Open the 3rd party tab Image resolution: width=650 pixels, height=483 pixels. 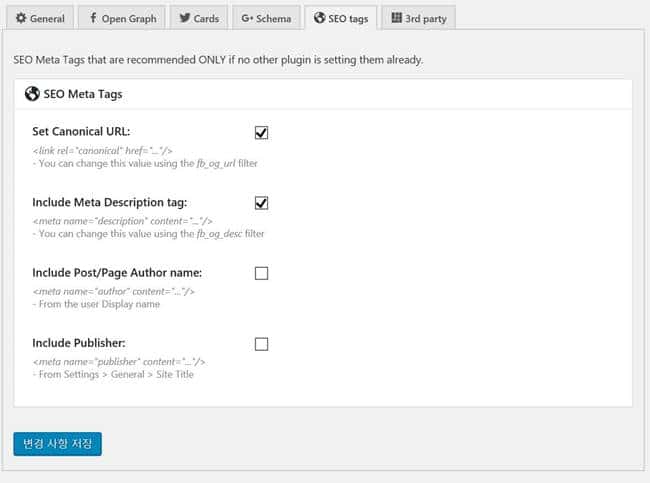[419, 18]
